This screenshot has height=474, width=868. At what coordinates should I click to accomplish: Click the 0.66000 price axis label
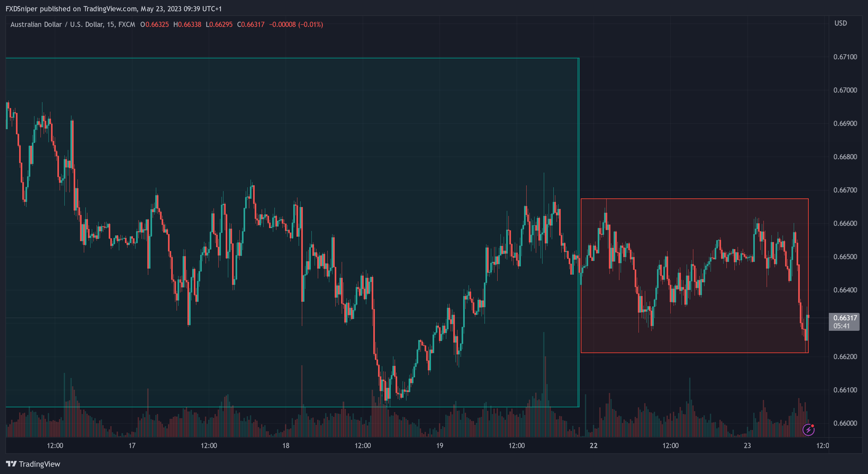[845, 423]
